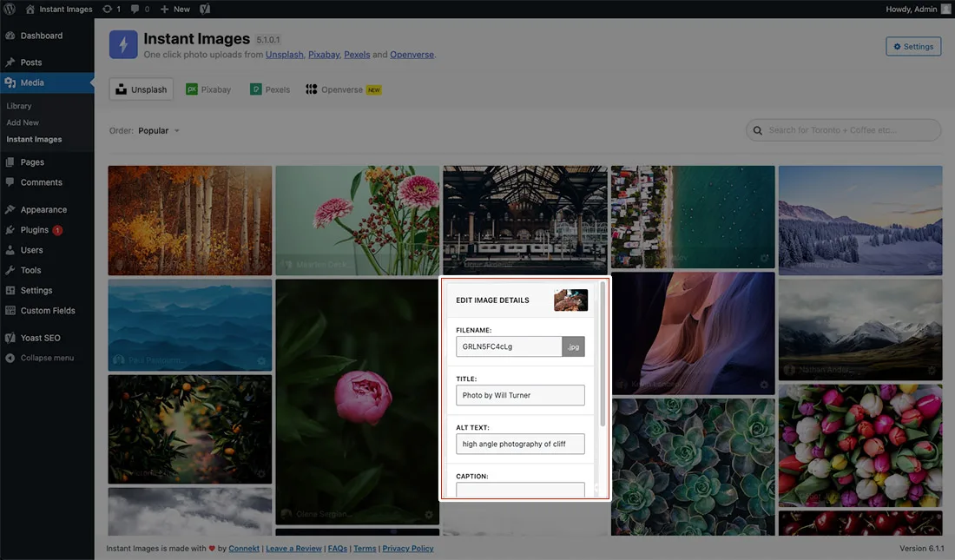Select the colorful tulips photo
The image size is (955, 560).
pos(860,445)
